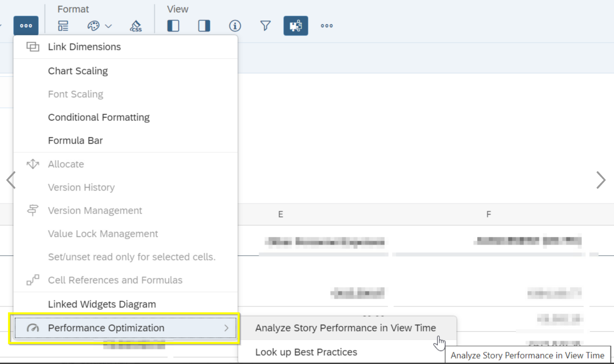
Task: Click the Cell References and Formulas icon
Action: tap(32, 280)
